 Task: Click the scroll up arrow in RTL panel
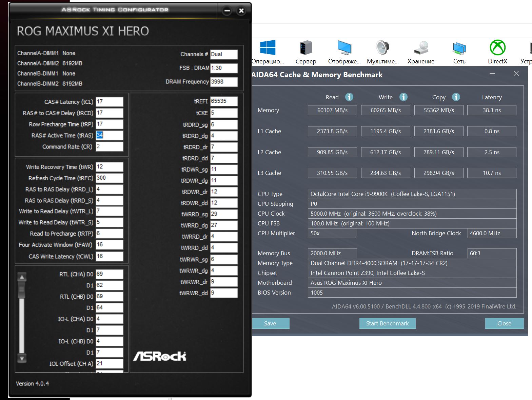[22, 277]
